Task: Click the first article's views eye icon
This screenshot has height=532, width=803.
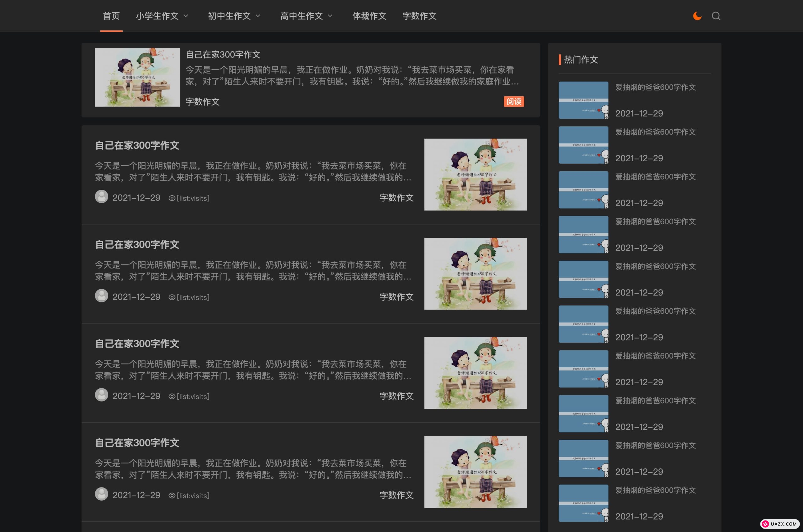Action: coord(172,198)
